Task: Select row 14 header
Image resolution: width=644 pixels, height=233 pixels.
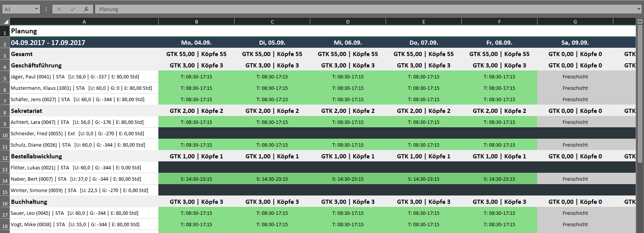Action: (5, 179)
